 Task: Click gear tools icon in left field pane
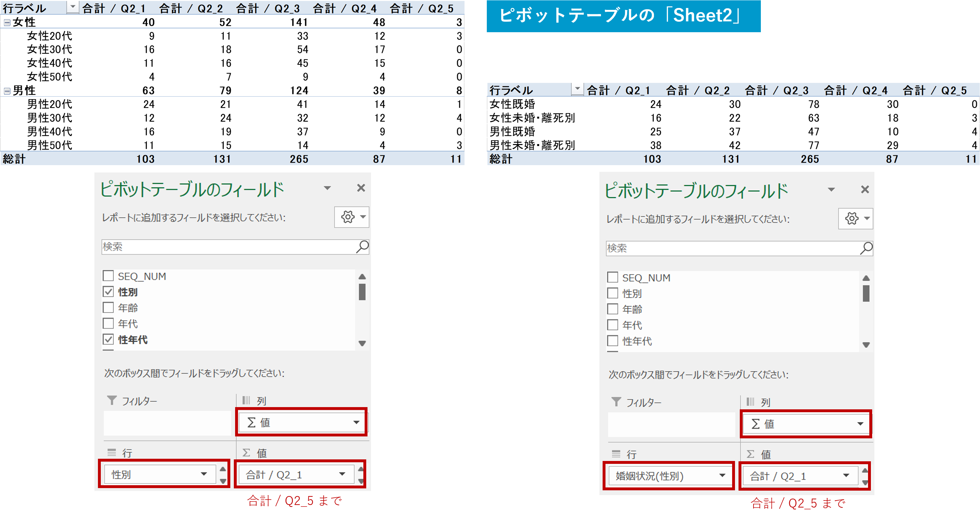coord(348,217)
